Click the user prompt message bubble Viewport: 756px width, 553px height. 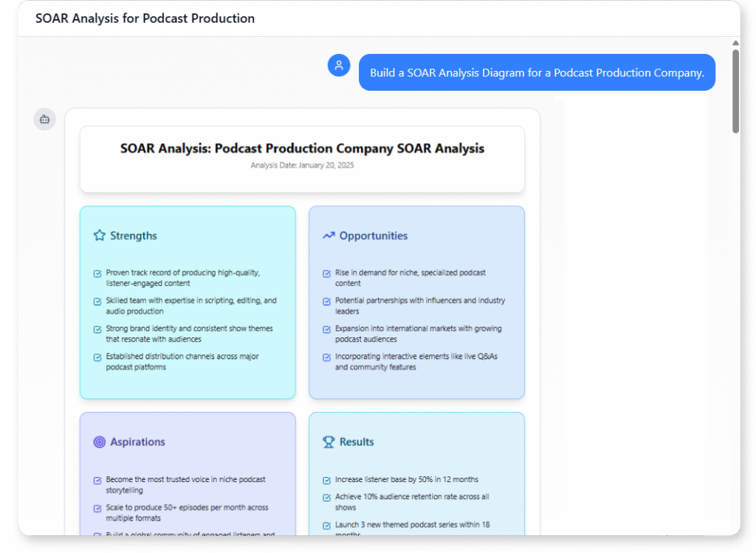(x=537, y=72)
